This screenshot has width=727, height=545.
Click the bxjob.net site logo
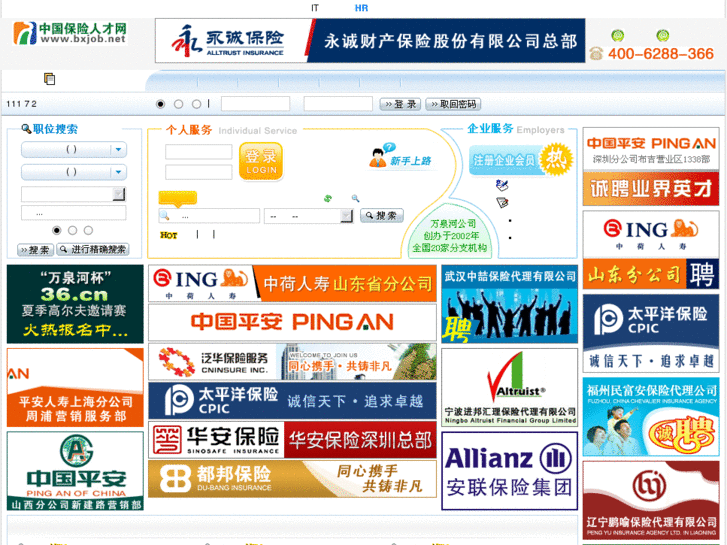click(70, 33)
